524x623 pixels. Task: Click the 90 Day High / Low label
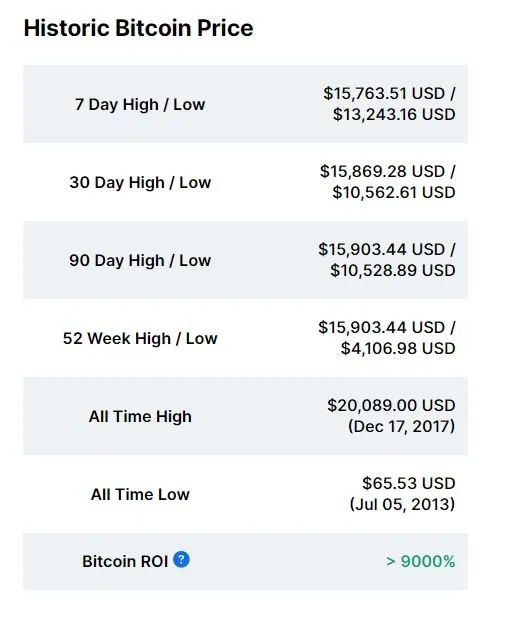click(x=140, y=260)
